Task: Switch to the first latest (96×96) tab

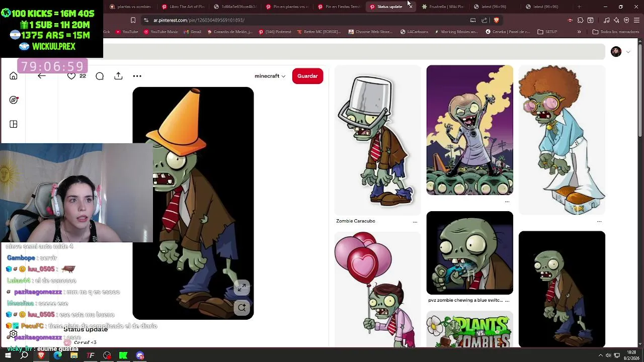Action: coord(495,7)
